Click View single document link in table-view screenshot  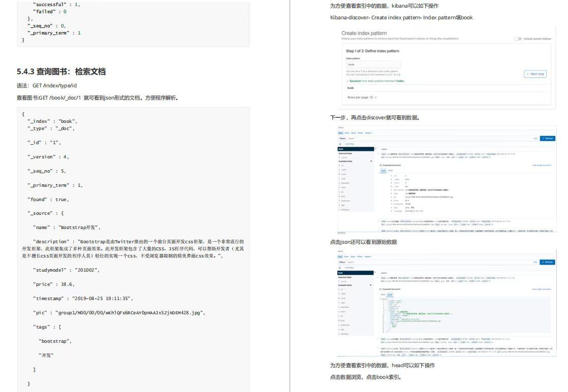coord(542,165)
